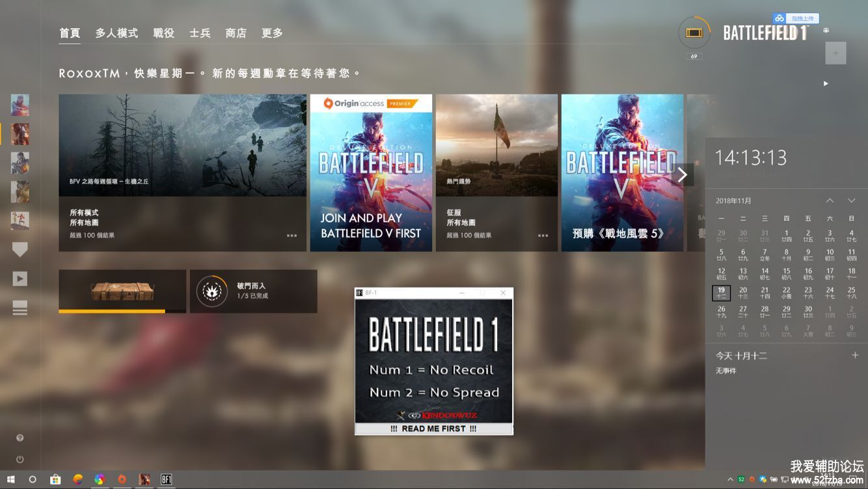The height and width of the screenshot is (489, 868).
Task: Show hidden system tray icons
Action: click(730, 480)
